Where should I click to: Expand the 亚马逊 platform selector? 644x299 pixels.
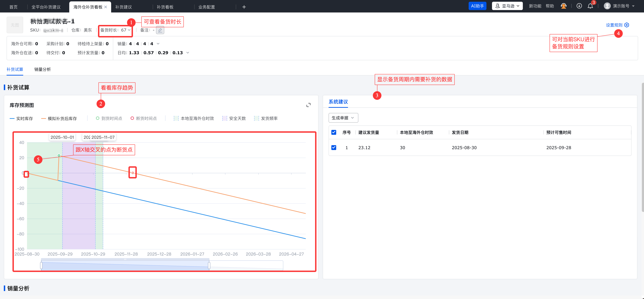pos(507,6)
